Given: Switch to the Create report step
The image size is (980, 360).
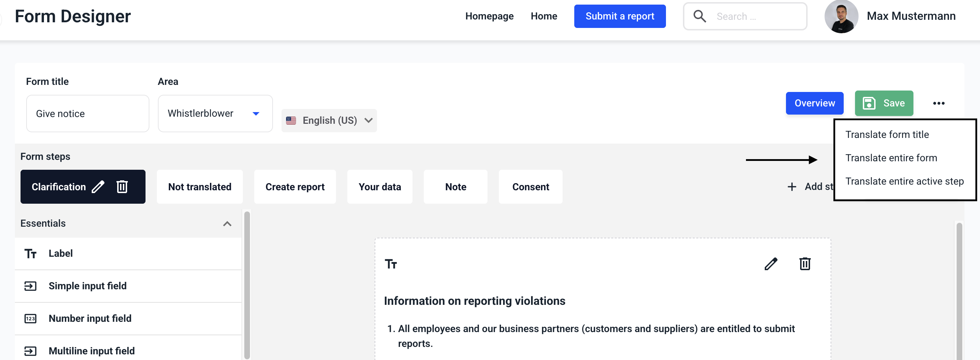Looking at the screenshot, I should pyautogui.click(x=295, y=187).
